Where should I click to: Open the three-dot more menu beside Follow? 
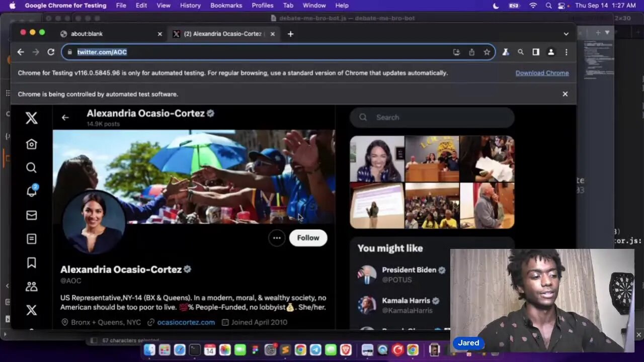[277, 238]
